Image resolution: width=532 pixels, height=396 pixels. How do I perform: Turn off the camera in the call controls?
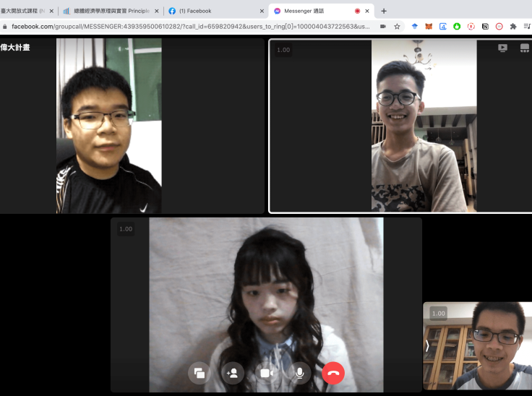266,374
